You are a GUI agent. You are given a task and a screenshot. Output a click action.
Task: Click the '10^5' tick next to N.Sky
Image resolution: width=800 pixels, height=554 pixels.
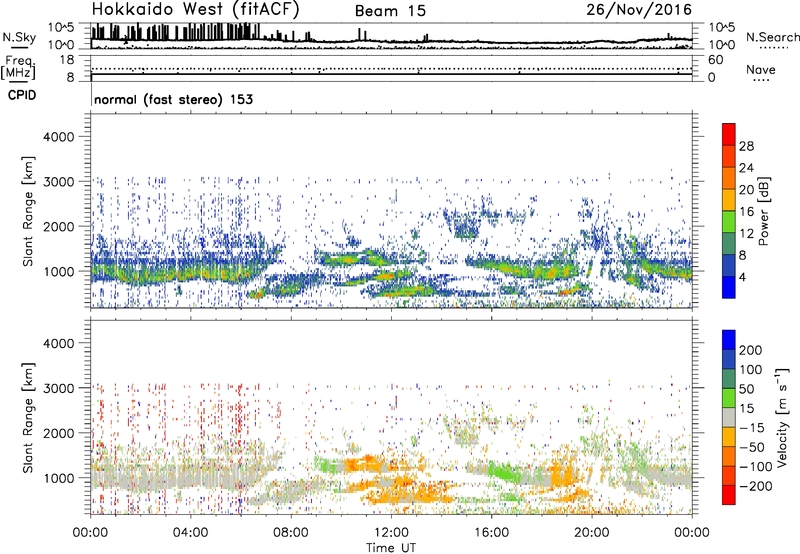(61, 27)
